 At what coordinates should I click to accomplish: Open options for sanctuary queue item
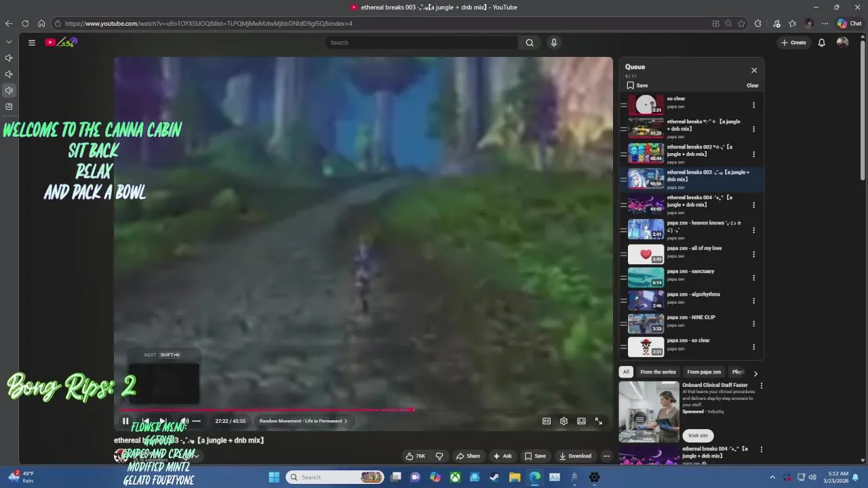(x=753, y=277)
